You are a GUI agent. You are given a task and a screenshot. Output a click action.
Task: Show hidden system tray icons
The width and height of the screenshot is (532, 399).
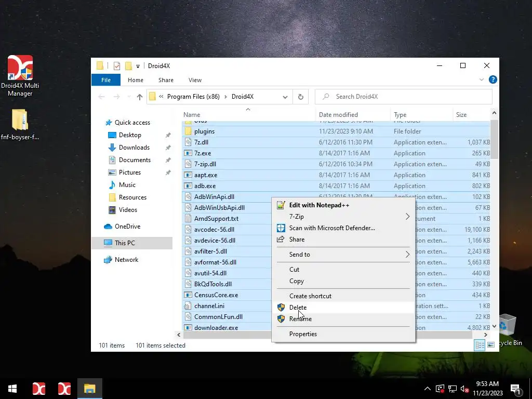(x=428, y=389)
